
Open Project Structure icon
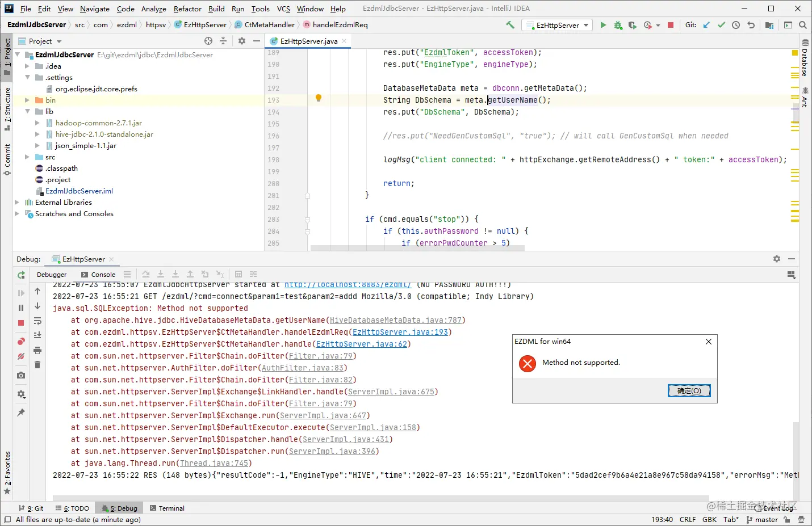pyautogui.click(x=769, y=25)
